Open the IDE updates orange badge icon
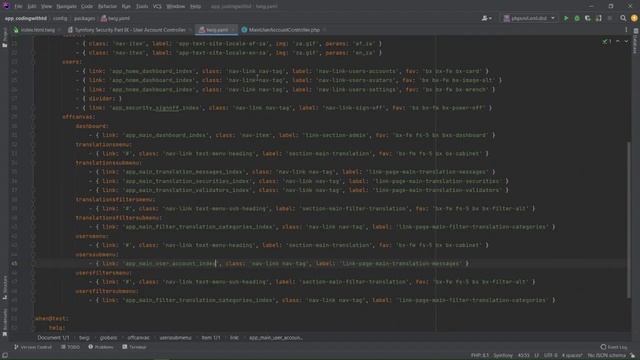This screenshot has width=640, height=360. [x=634, y=18]
